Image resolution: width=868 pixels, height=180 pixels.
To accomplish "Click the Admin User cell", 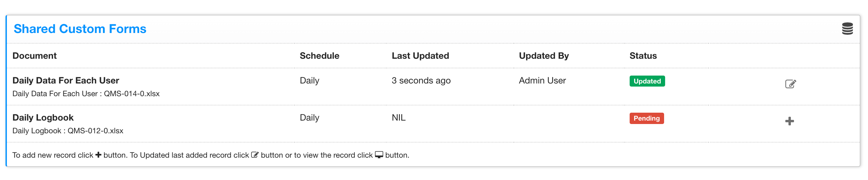I will point(542,80).
